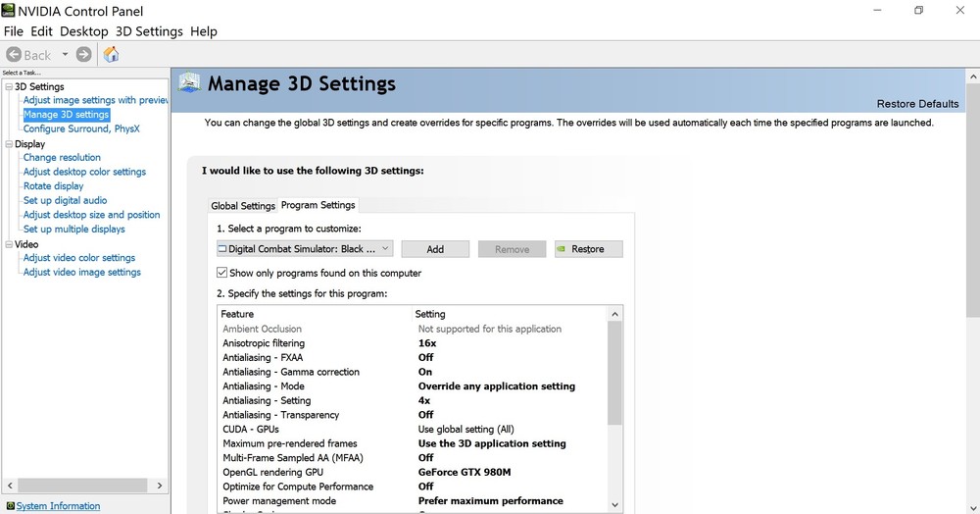Collapse the Video tree node
This screenshot has height=514, width=980.
pyautogui.click(x=9, y=244)
